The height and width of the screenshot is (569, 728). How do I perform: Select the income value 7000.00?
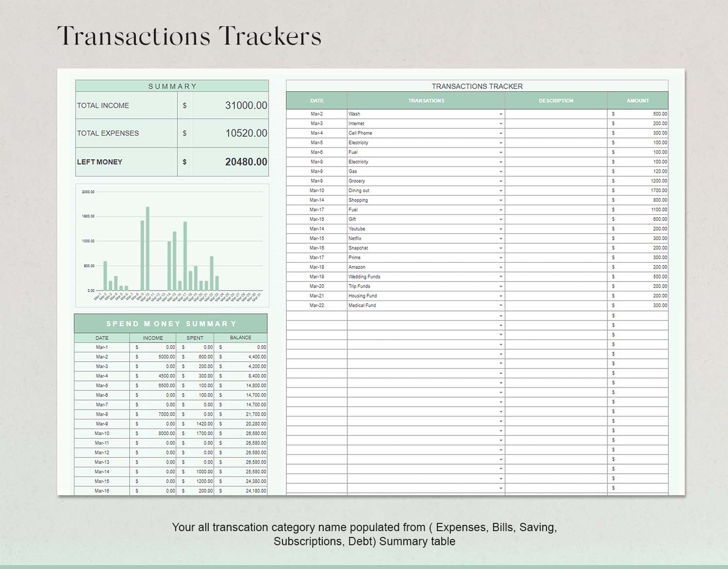166,414
